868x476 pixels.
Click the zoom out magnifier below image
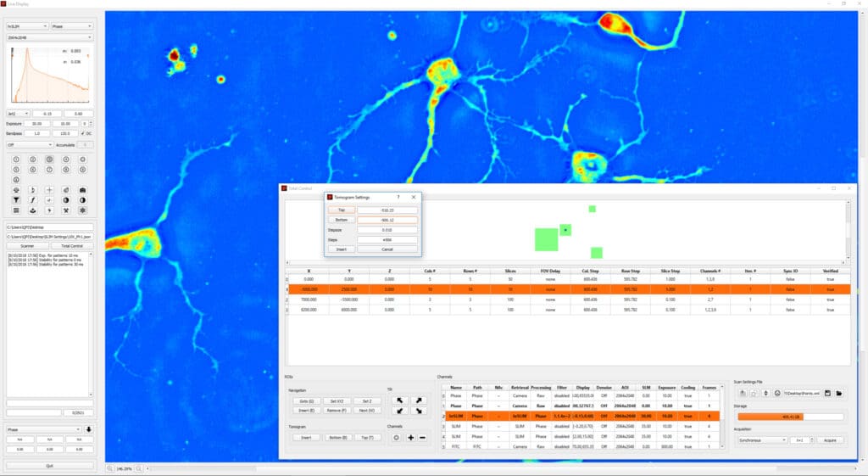[110, 468]
